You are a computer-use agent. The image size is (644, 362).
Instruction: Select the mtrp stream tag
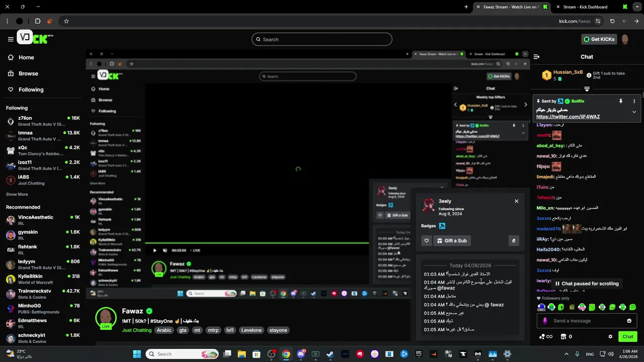[213, 330]
